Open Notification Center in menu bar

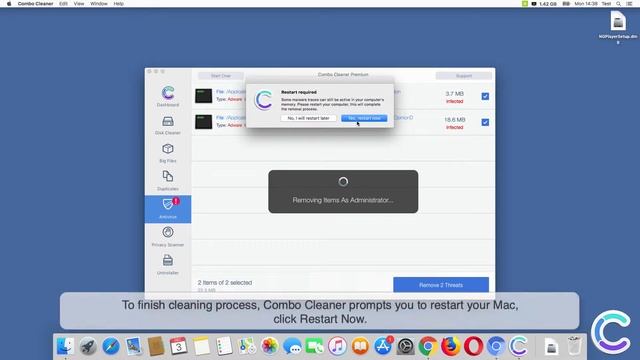(x=629, y=4)
